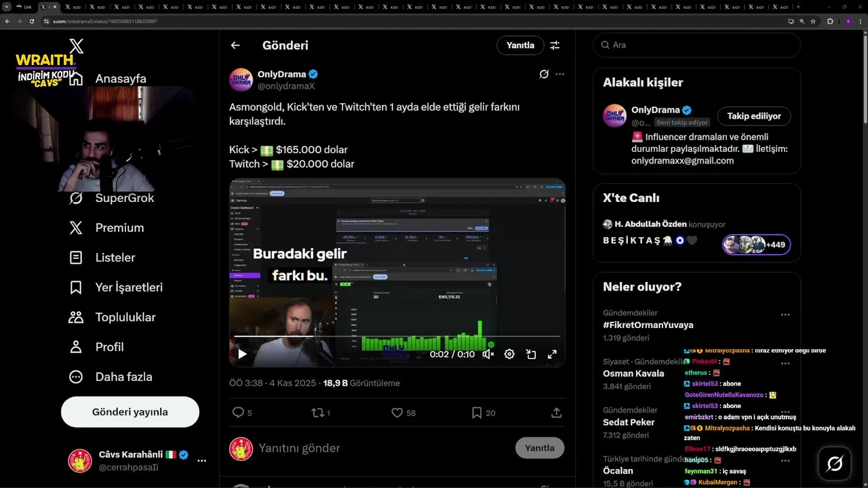Open a new browser tab
The image size is (868, 488).
click(798, 7)
